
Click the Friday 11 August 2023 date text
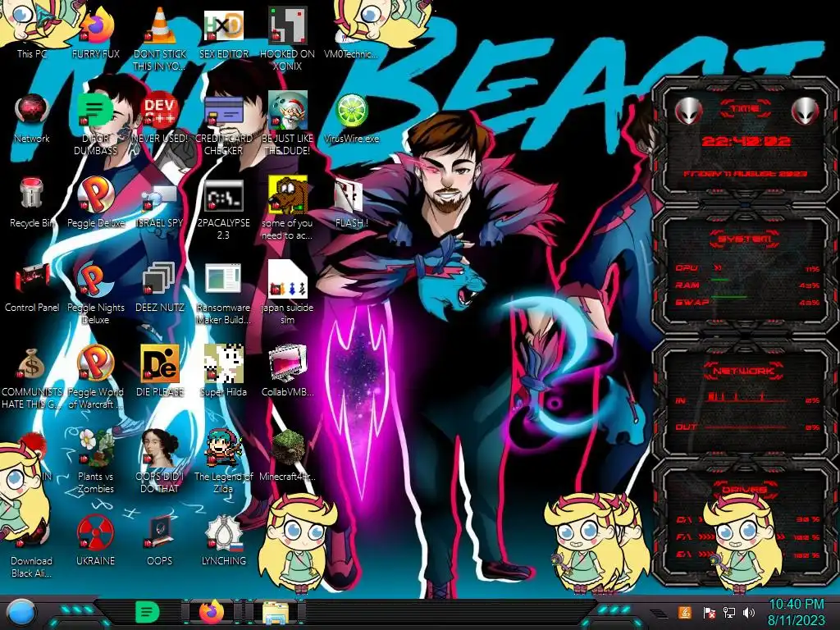click(x=745, y=174)
